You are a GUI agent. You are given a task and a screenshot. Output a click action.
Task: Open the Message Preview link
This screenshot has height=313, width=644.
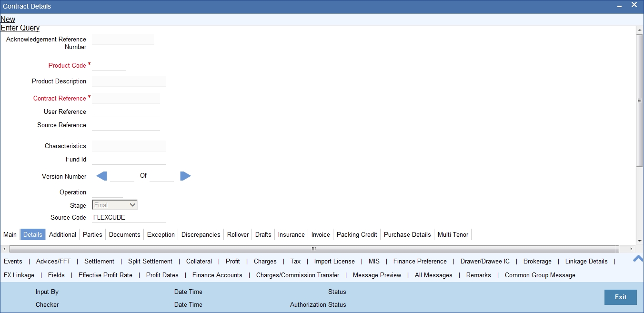click(377, 275)
